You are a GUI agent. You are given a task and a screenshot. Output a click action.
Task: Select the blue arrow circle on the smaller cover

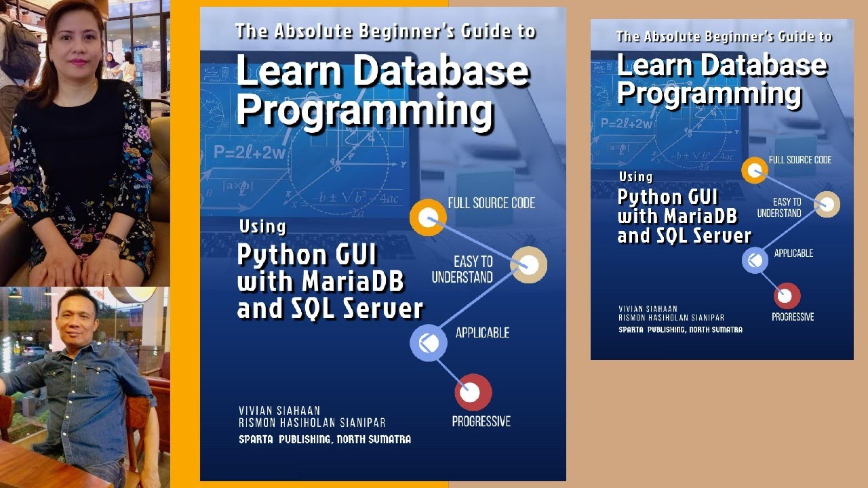point(755,260)
